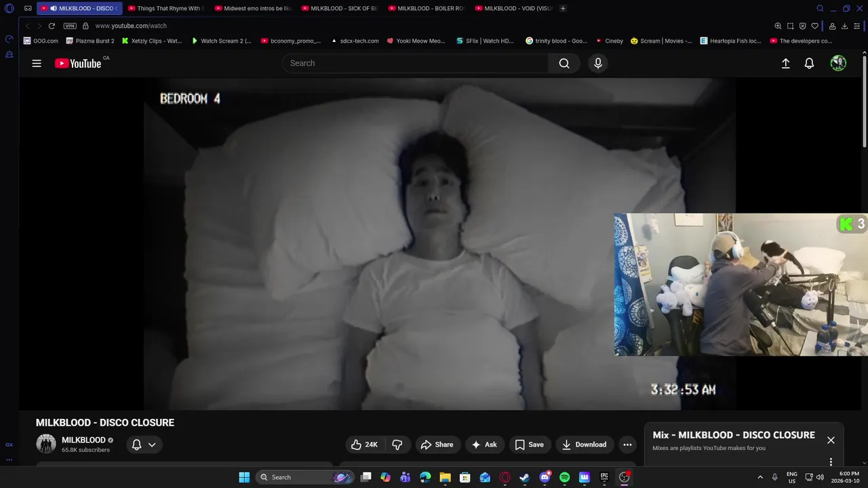Expand subscription options chevron next to bell

[x=152, y=445]
